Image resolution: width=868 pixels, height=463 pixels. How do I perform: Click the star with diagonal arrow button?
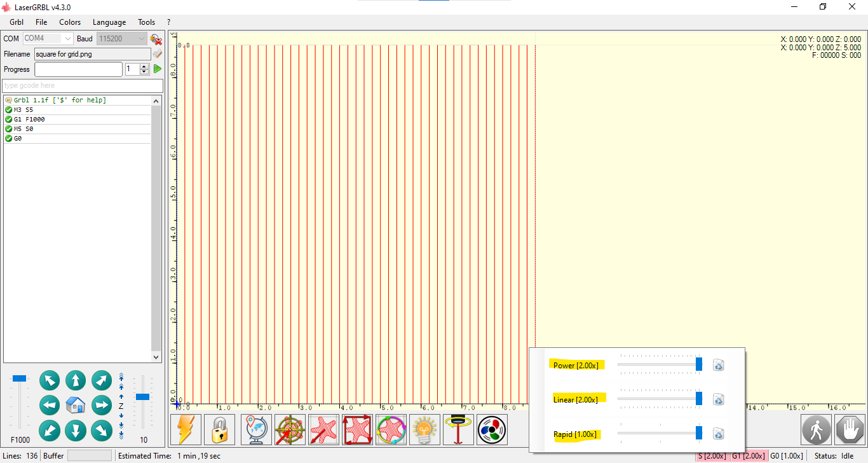click(324, 430)
